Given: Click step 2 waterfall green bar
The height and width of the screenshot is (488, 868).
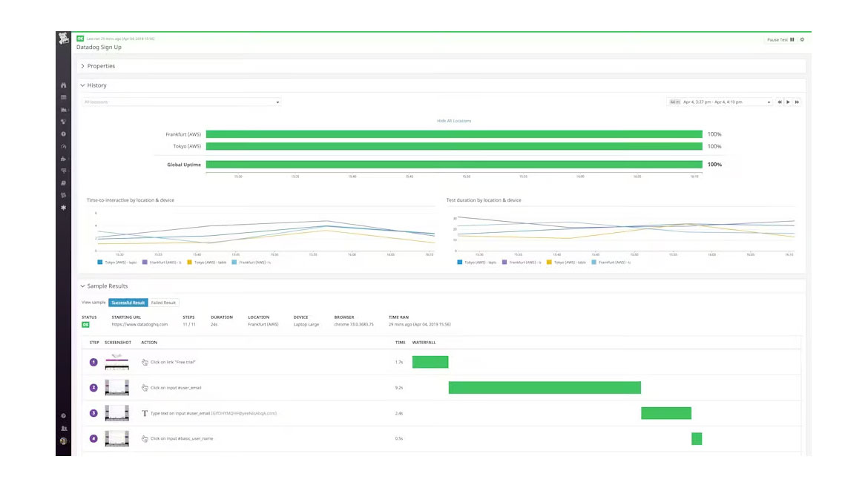Looking at the screenshot, I should click(544, 387).
